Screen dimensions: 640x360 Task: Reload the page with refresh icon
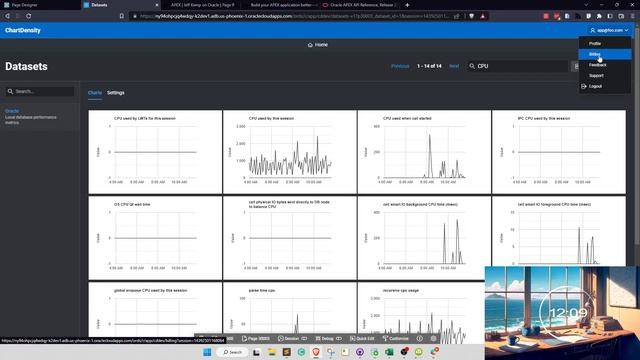point(29,16)
